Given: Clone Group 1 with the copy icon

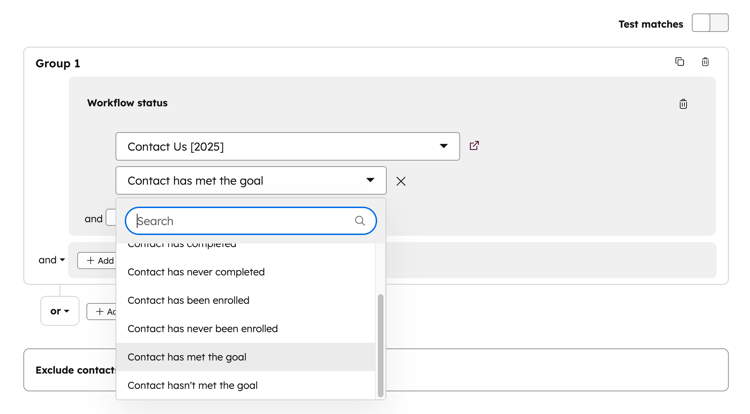Looking at the screenshot, I should [679, 62].
